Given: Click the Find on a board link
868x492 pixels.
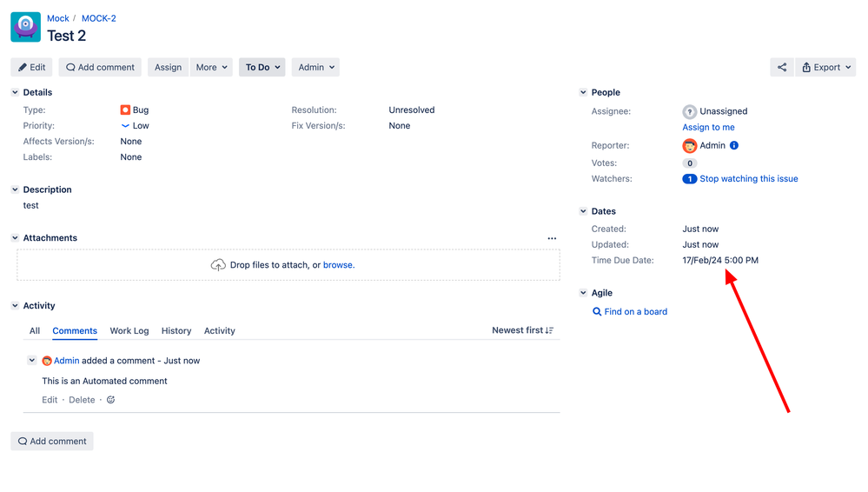Looking at the screenshot, I should [x=635, y=312].
